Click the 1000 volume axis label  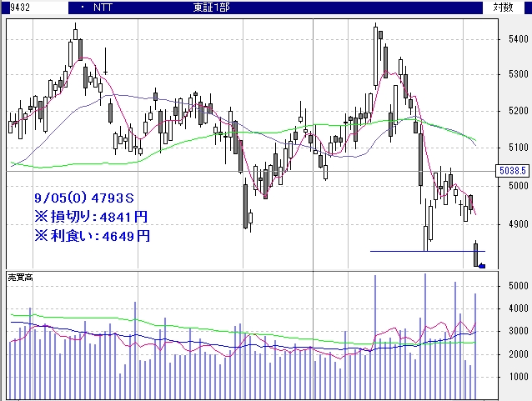(x=509, y=377)
